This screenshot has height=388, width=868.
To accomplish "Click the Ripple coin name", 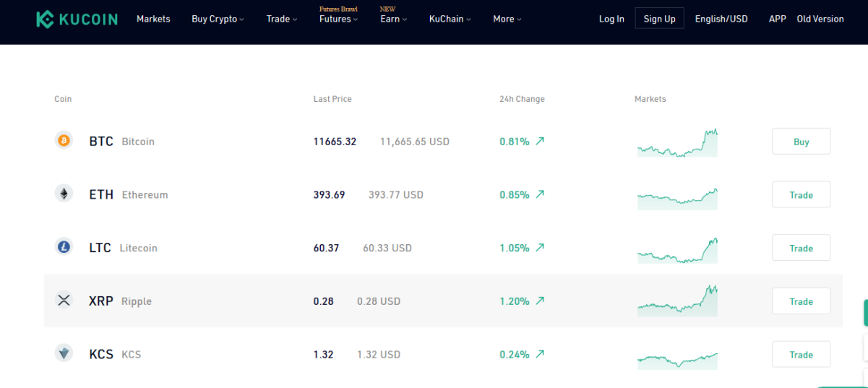I will (x=137, y=301).
